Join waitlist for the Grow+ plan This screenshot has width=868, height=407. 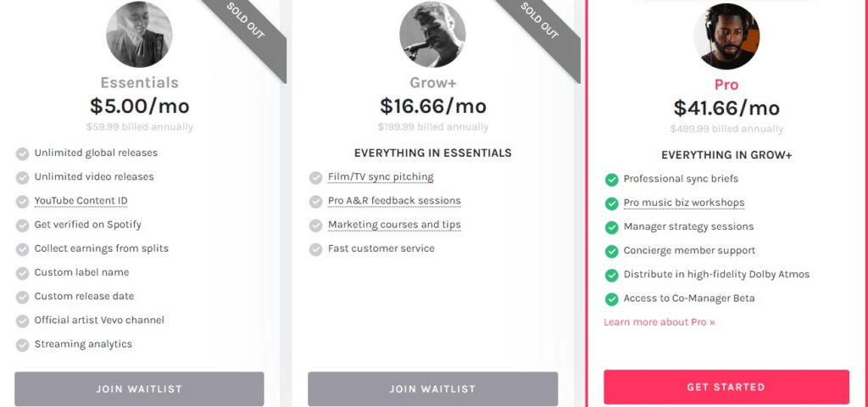point(433,388)
